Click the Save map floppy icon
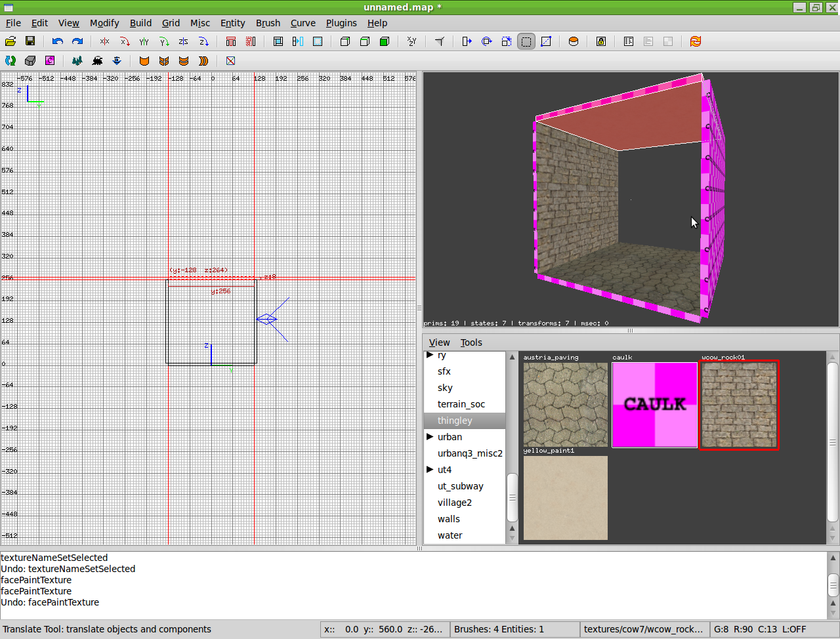Image resolution: width=840 pixels, height=639 pixels. [30, 41]
